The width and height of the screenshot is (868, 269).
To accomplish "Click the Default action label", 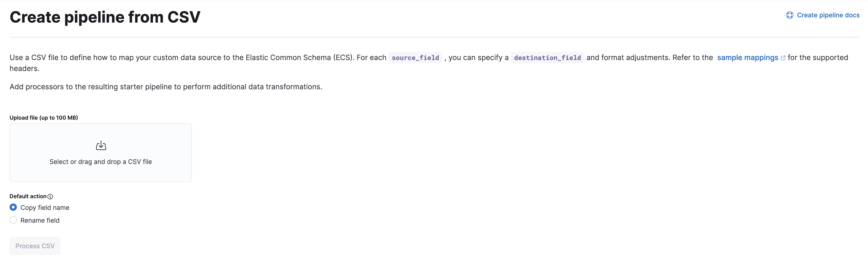I will [27, 196].
